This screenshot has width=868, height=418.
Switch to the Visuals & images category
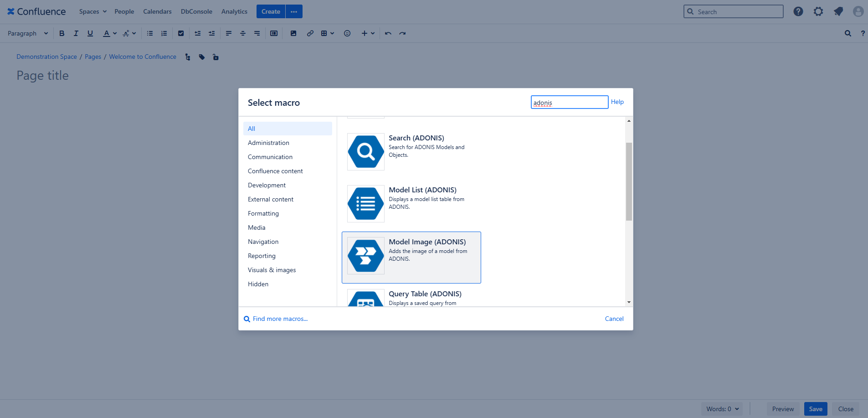[272, 270]
